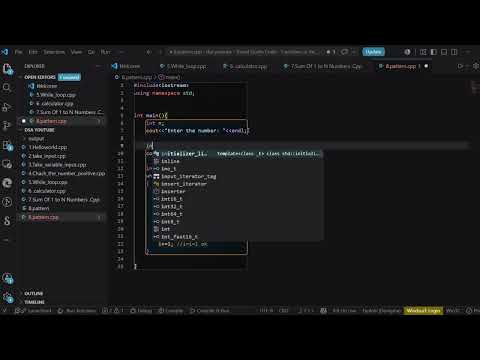Click the Compile & Run status bar button
This screenshot has width=480, height=360.
point(210,311)
